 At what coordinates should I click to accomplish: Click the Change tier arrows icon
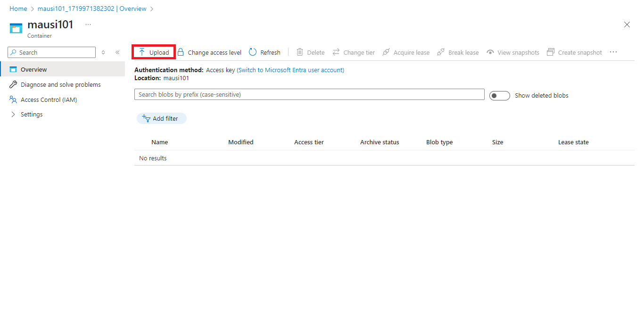point(336,52)
